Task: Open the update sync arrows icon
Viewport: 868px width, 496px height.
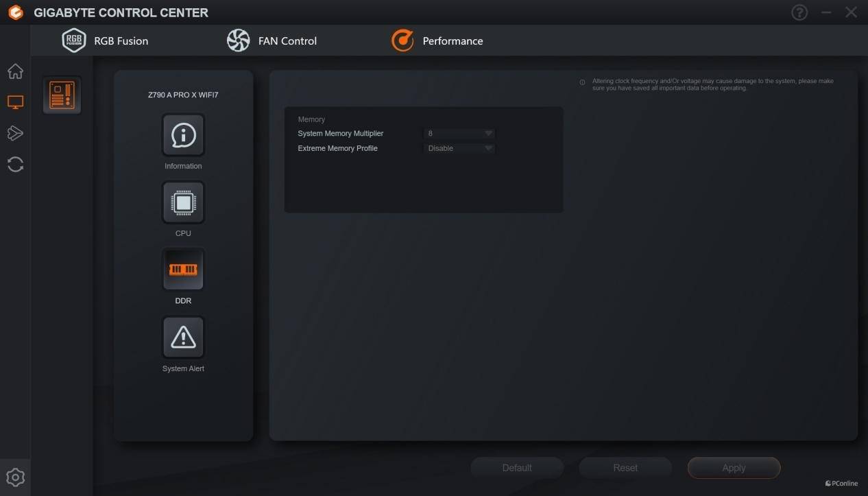Action: [15, 164]
